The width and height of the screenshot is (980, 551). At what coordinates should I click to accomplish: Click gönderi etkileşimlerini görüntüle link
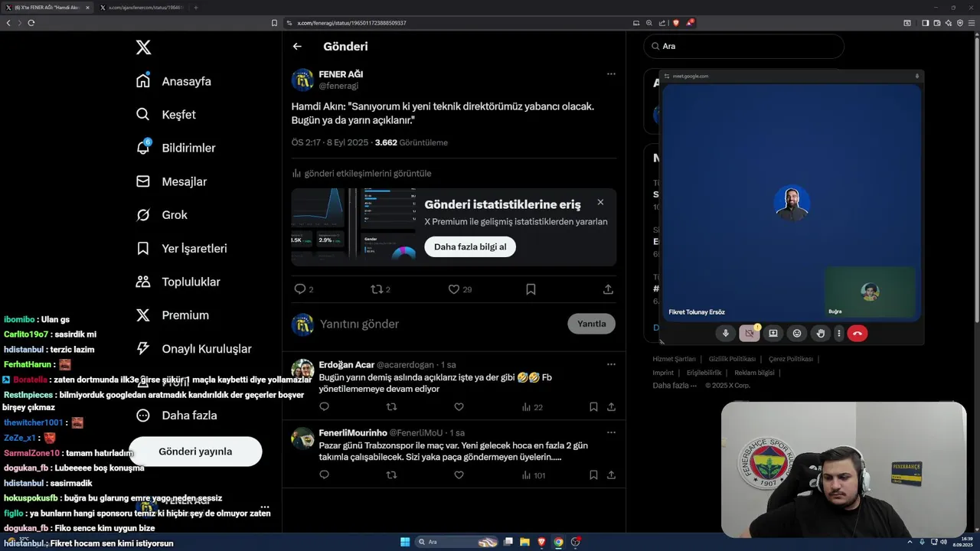(361, 174)
